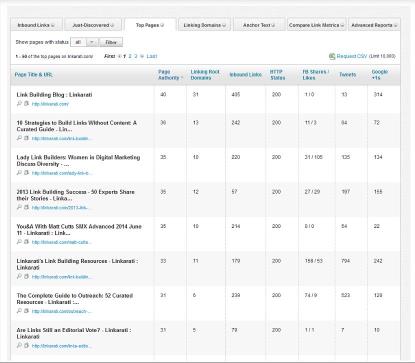The height and width of the screenshot is (363, 415).
Task: Click page icon under Linkarati's Link Building Resources
Action: coord(26,276)
